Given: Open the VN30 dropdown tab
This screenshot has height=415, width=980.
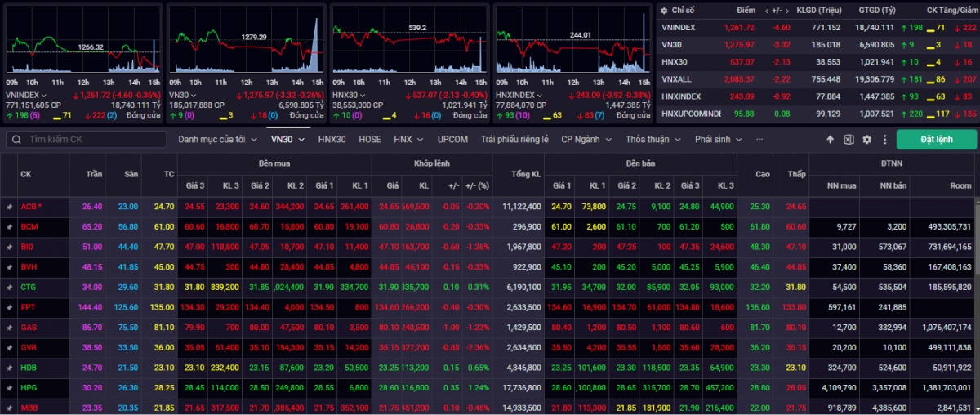Looking at the screenshot, I should (x=288, y=140).
